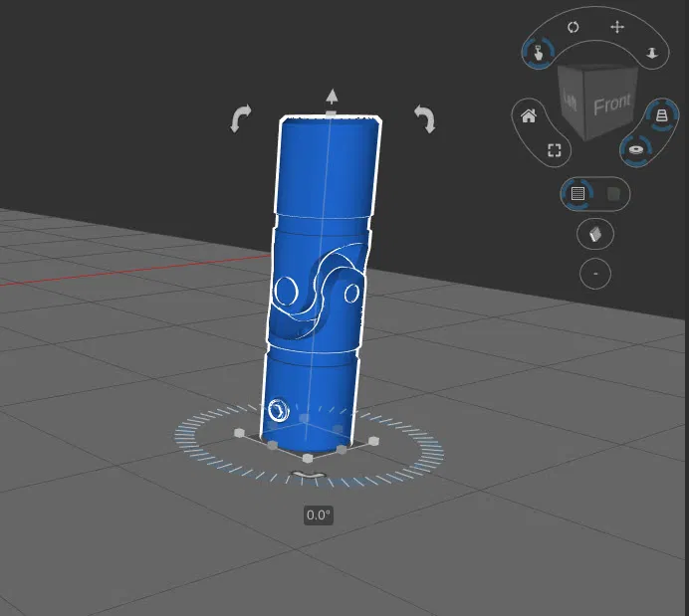Image resolution: width=689 pixels, height=616 pixels.
Task: Toggle the perspective view trapezoid icon
Action: coord(662,115)
